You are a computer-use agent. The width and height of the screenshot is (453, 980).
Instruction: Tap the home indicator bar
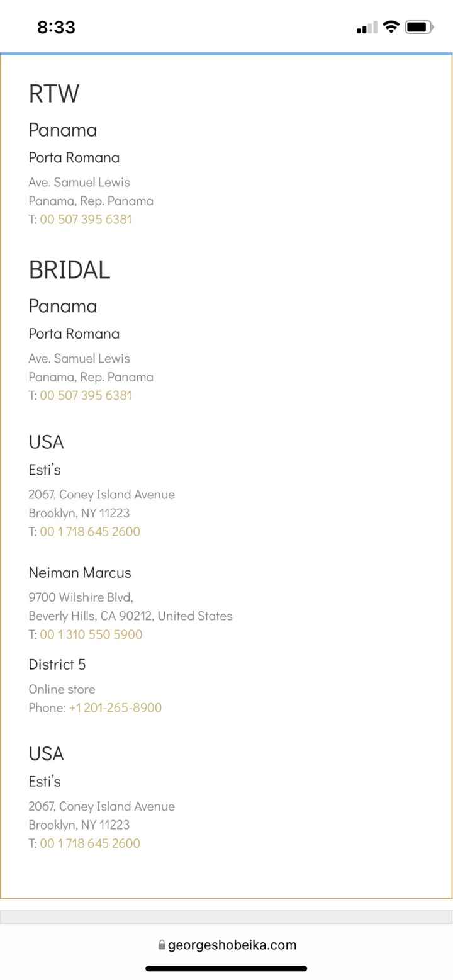(226, 968)
